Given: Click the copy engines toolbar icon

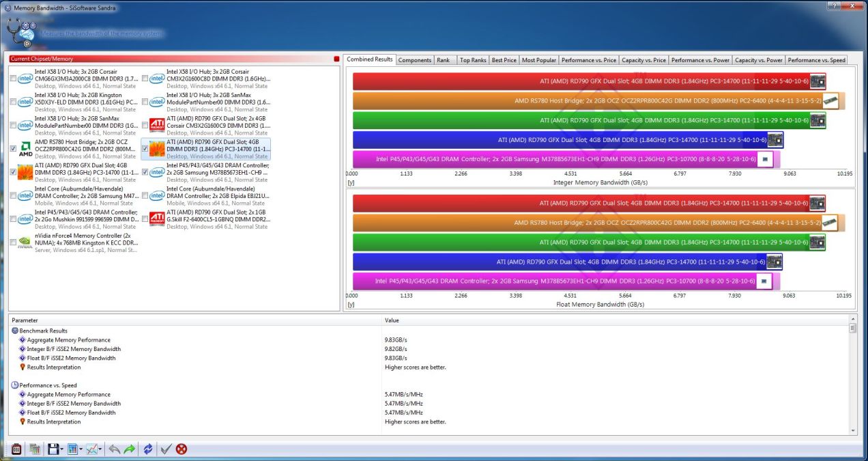Looking at the screenshot, I should [x=33, y=449].
